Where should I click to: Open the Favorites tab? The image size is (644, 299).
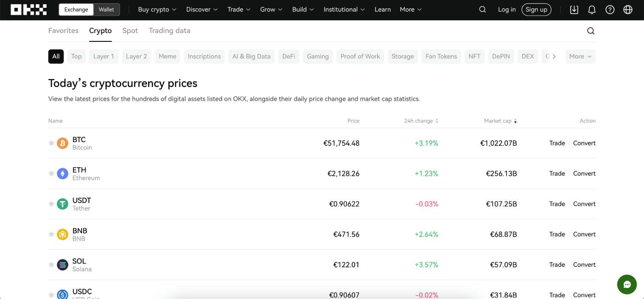click(x=63, y=31)
